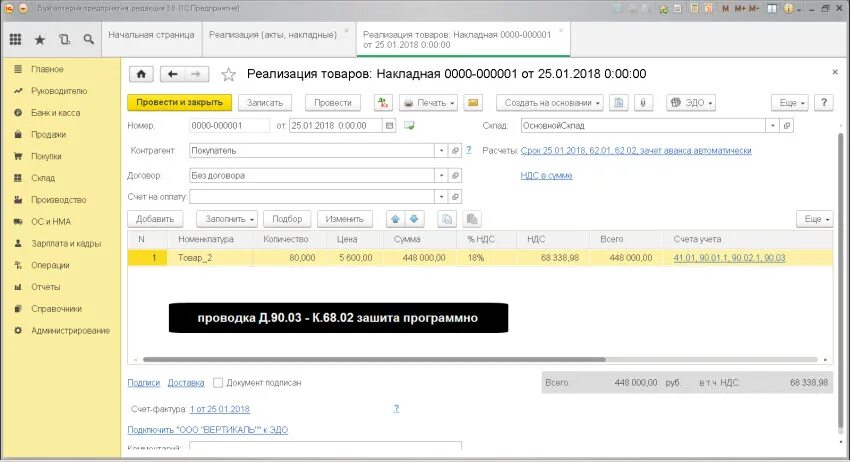The image size is (850, 462).
Task: Copy rows with the copy icon in table toolbar
Action: click(447, 219)
